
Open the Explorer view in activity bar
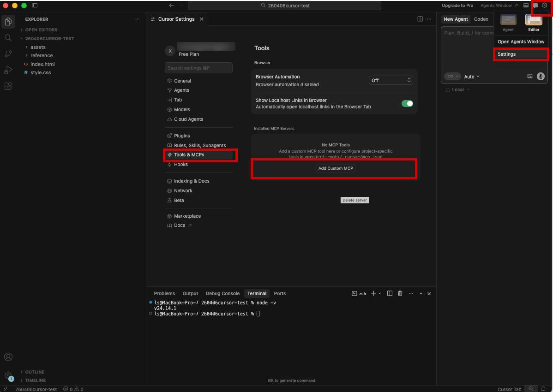tap(8, 22)
